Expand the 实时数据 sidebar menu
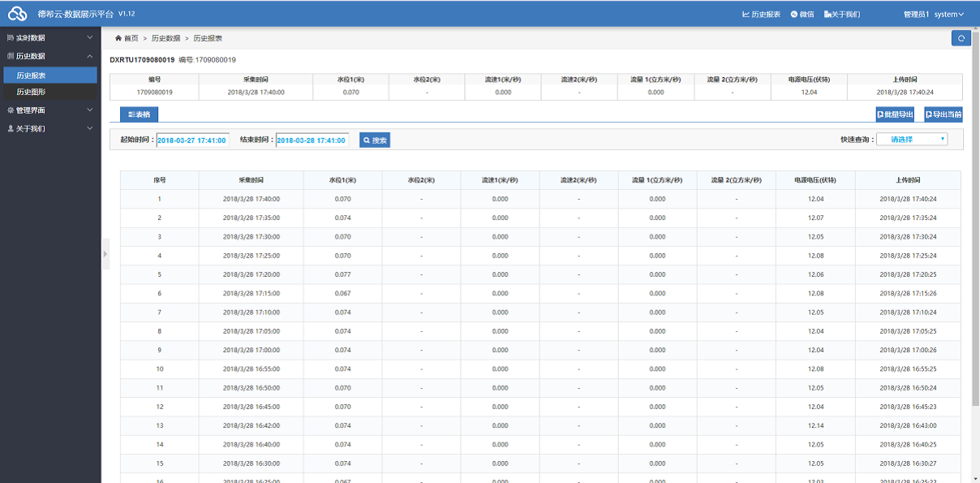This screenshot has height=483, width=980. [x=49, y=37]
